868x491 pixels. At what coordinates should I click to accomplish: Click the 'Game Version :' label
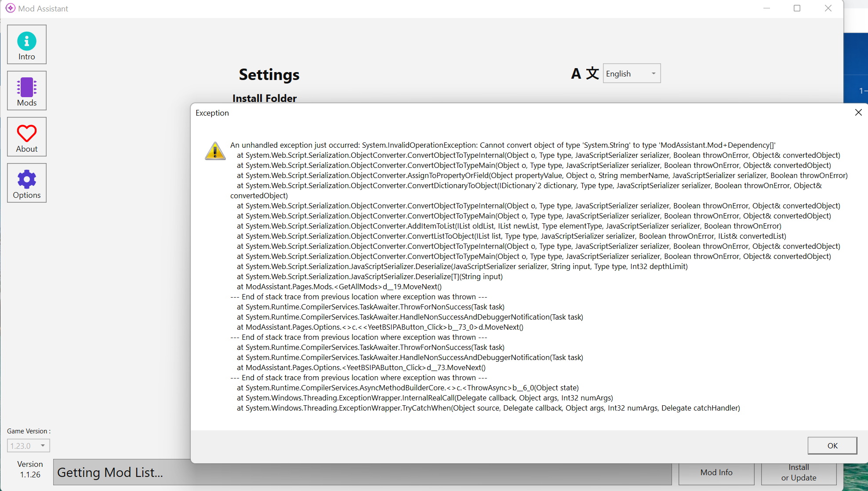pos(29,431)
